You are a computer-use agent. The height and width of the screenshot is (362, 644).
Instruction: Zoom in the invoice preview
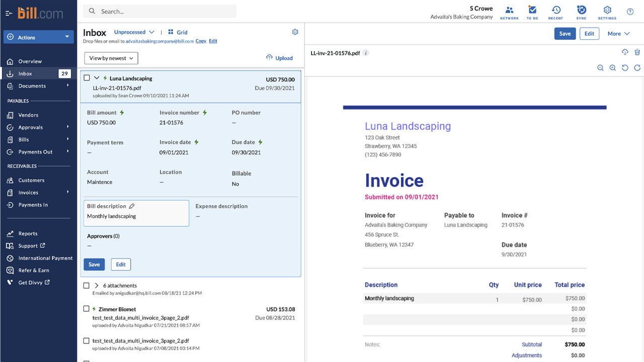(612, 68)
